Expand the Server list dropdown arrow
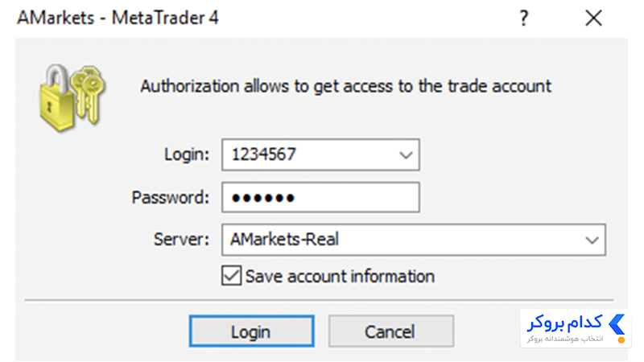 (592, 240)
